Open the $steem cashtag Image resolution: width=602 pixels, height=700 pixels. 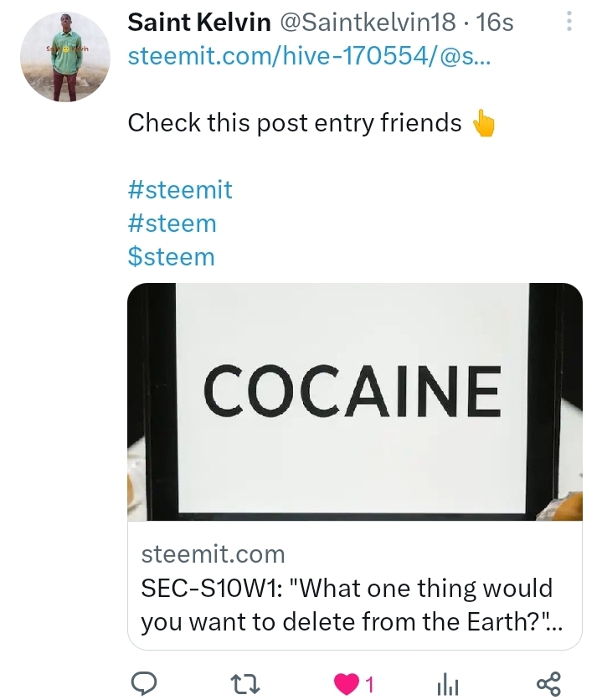tap(171, 257)
